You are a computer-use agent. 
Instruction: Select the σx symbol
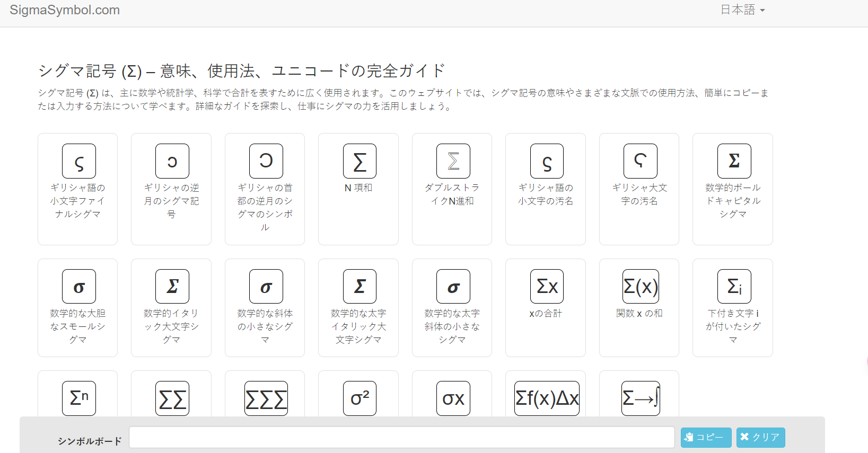click(x=453, y=398)
